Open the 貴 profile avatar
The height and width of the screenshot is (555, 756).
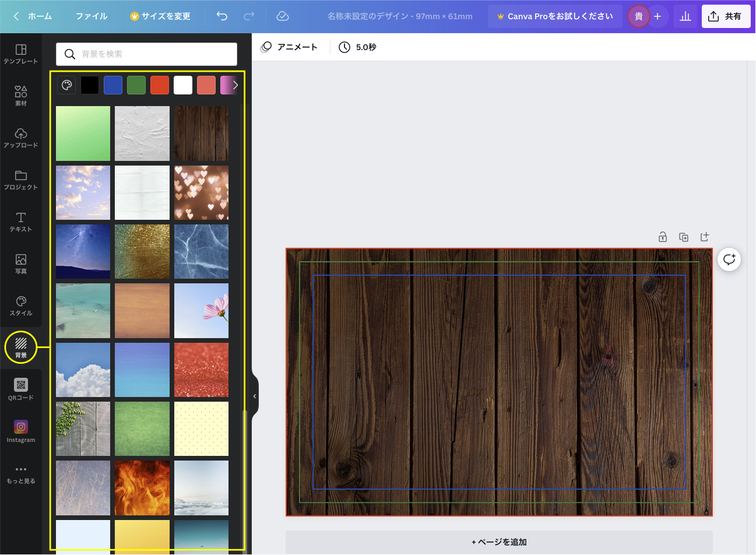[639, 16]
